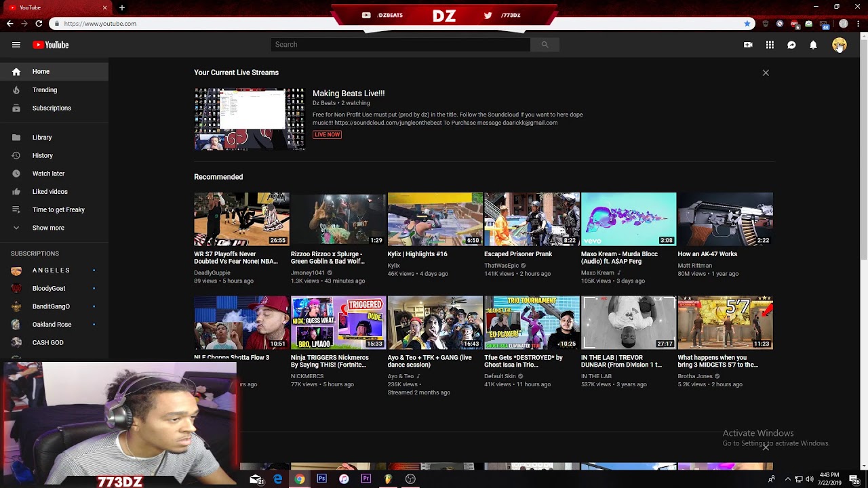This screenshot has width=868, height=488.
Task: Open the Making Beats Live stream thumbnail
Action: click(x=250, y=119)
